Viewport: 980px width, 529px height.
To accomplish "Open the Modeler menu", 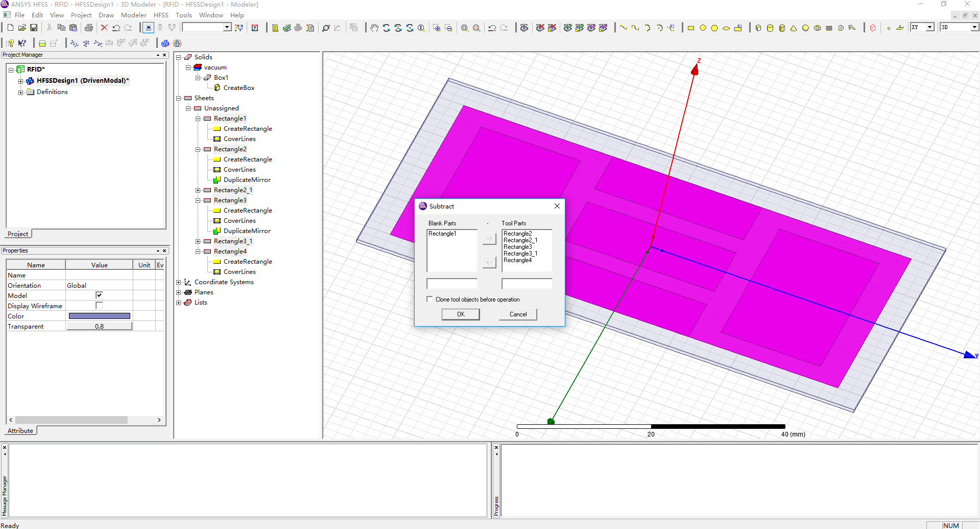I will click(x=133, y=15).
